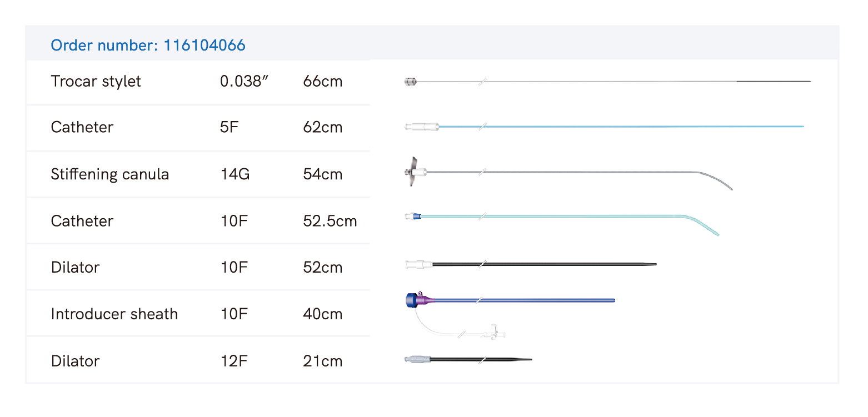This screenshot has height=417, width=868.
Task: Select the Trocar stylet label
Action: (96, 82)
